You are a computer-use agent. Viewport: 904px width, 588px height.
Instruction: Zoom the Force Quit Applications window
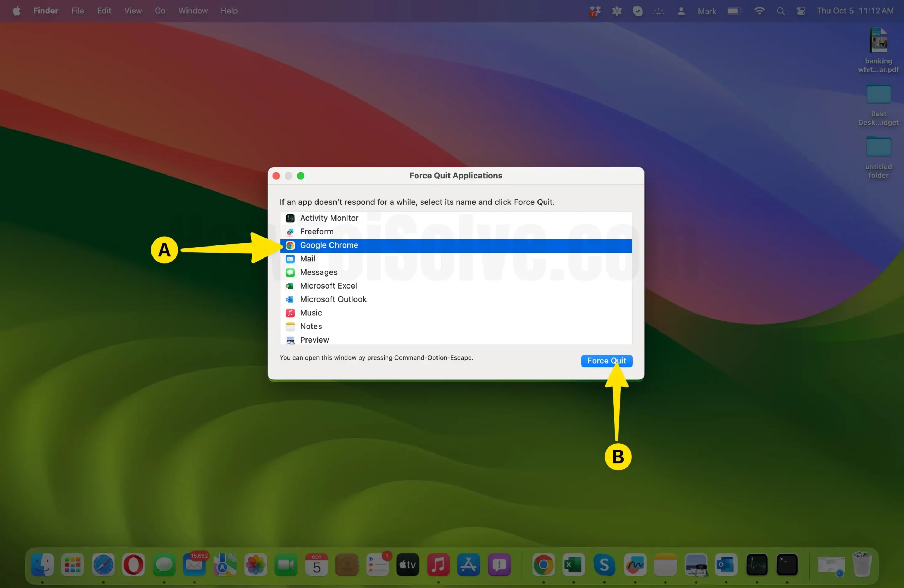[x=301, y=176]
